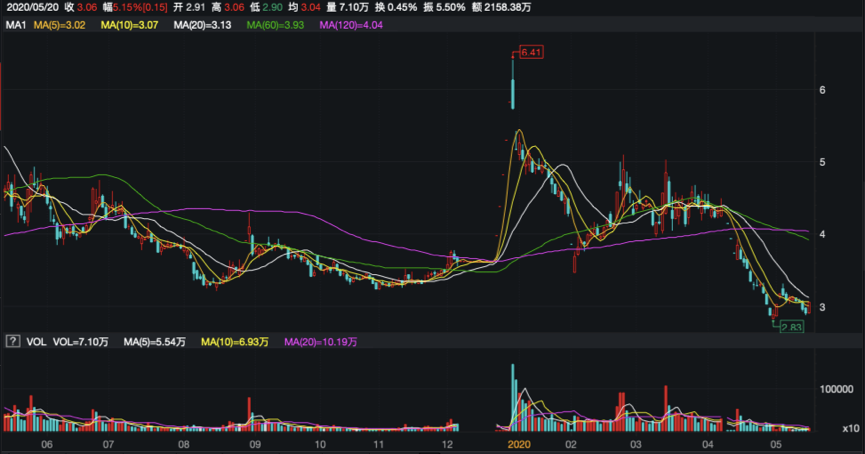Click the 2020 year label on time axis
The height and width of the screenshot is (454, 865).
519,442
